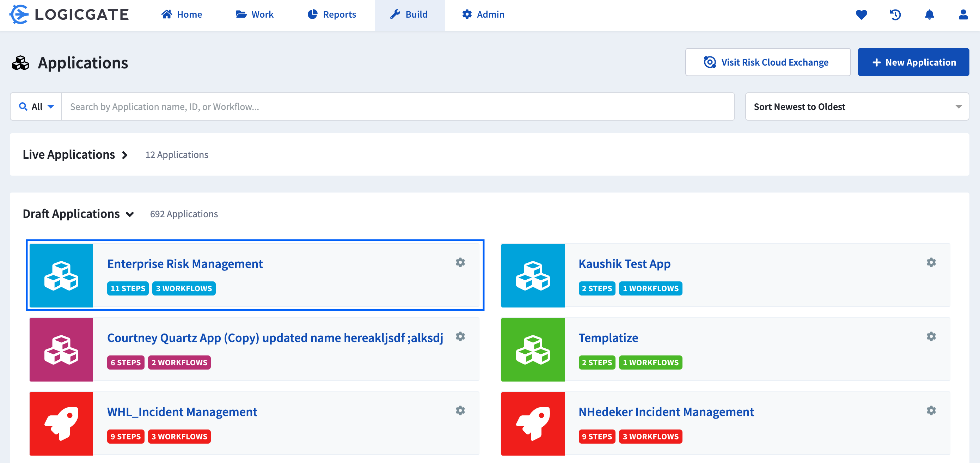The image size is (980, 463).
Task: Open Kaushik Test App application
Action: click(624, 264)
